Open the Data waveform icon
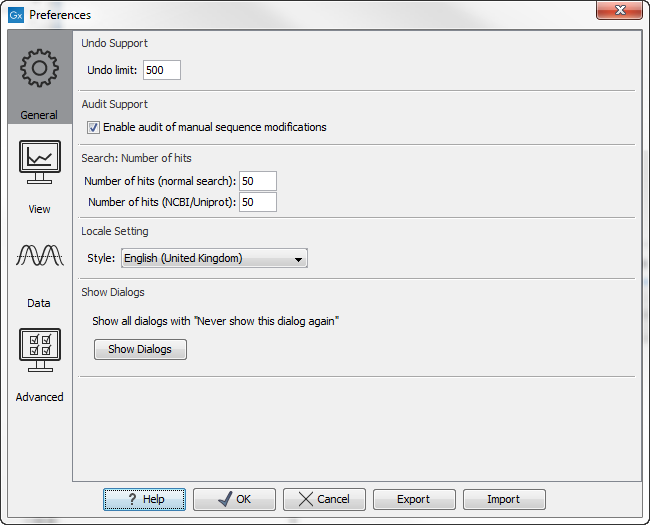The image size is (650, 525). pyautogui.click(x=39, y=256)
